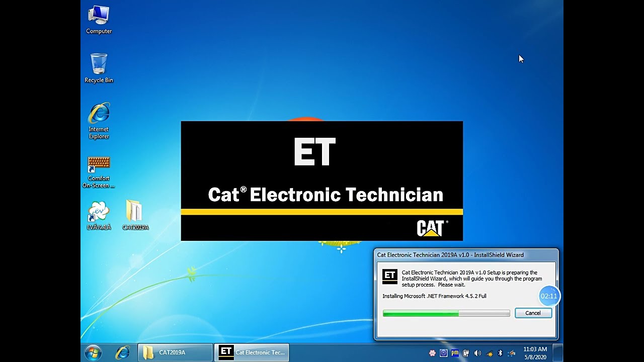Open the volume speaker tray icon

click(x=477, y=353)
